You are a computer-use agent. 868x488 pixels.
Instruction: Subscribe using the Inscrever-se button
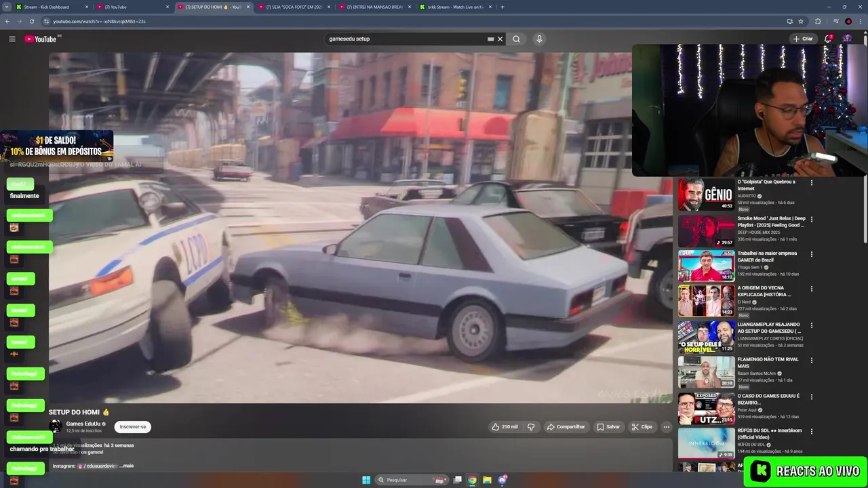point(133,427)
